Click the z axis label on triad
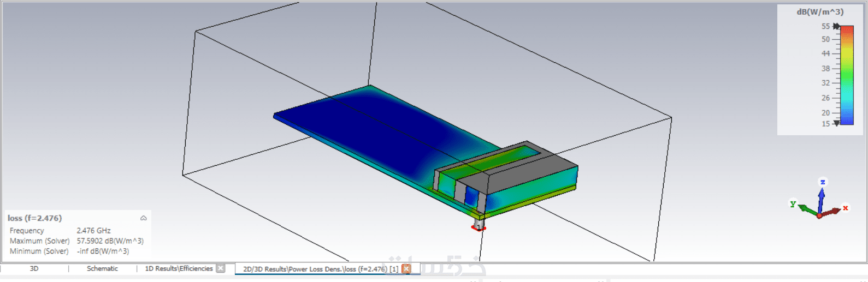This screenshot has height=282, width=868. 823,182
